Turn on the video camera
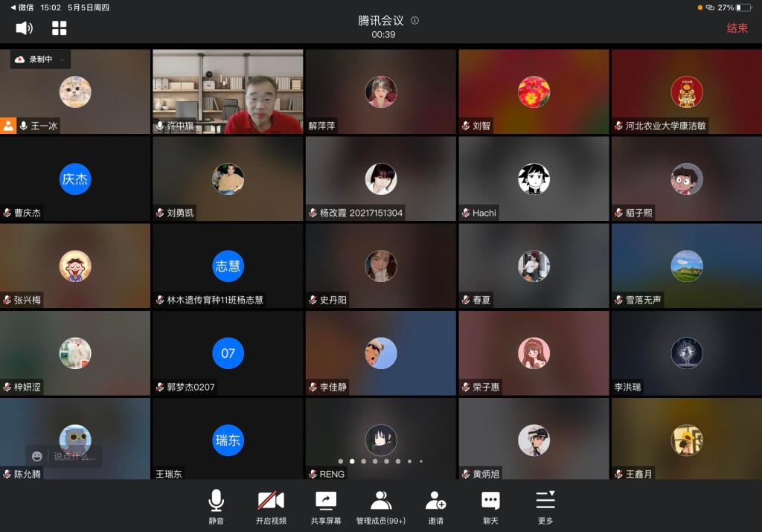 (271, 507)
